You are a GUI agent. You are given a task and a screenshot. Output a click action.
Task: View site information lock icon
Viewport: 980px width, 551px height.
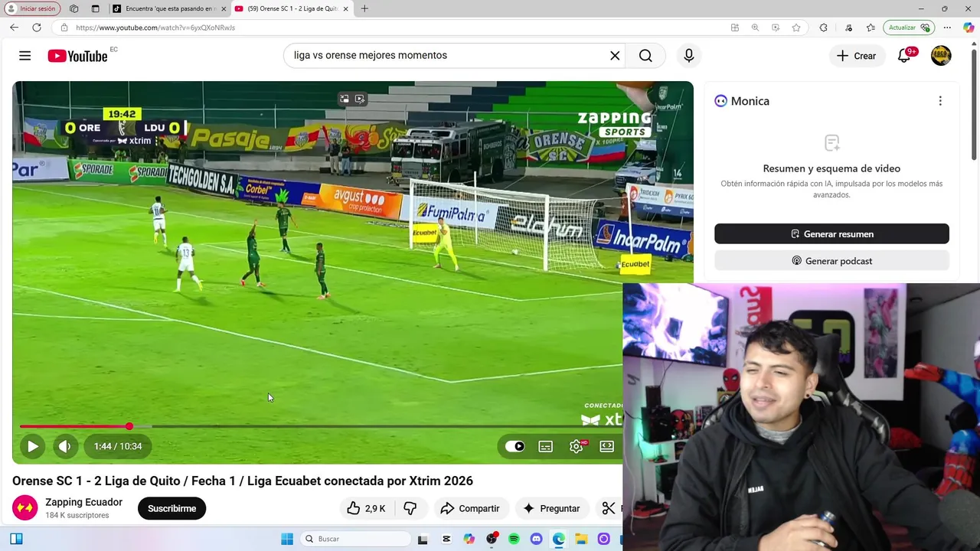coord(64,28)
